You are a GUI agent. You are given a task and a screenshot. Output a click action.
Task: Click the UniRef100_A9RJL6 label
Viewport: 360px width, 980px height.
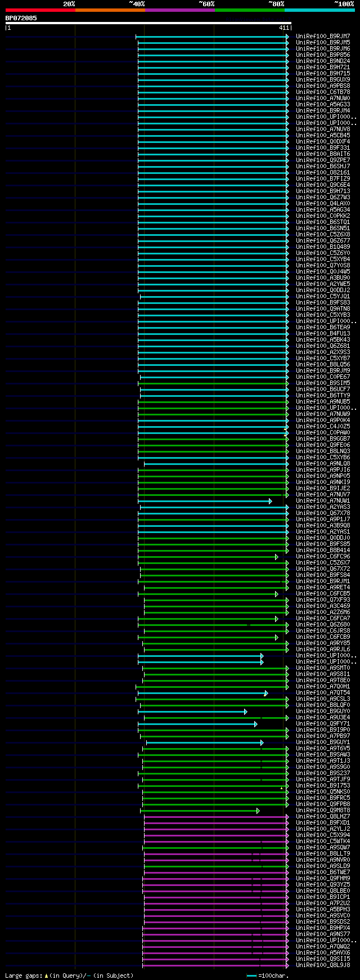(323, 650)
